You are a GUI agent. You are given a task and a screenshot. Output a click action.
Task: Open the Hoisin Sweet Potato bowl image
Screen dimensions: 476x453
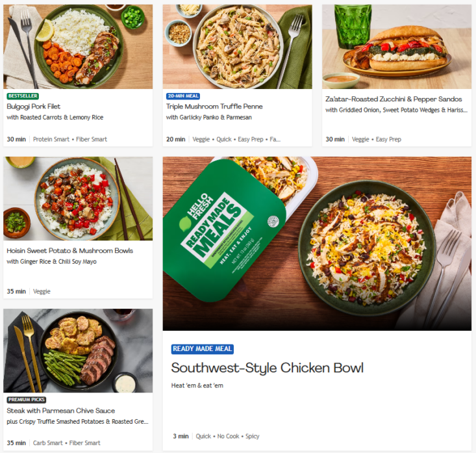tap(78, 198)
